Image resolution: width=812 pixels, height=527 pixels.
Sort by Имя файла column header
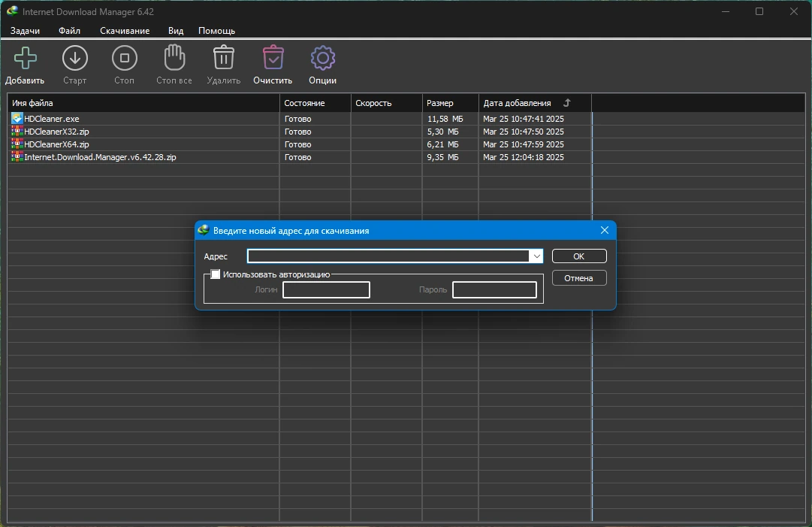click(143, 102)
